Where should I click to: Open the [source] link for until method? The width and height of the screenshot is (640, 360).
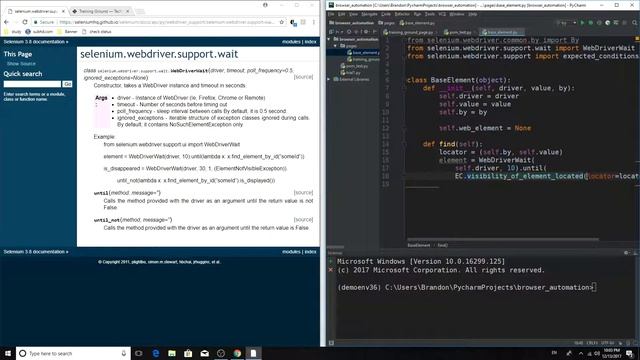[303, 192]
